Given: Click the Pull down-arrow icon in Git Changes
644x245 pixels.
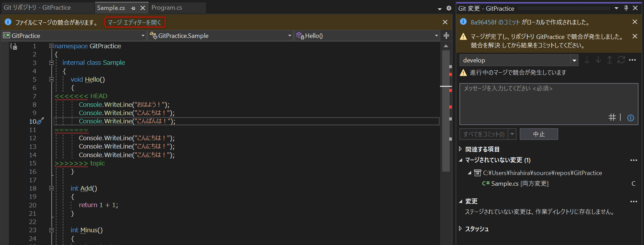Looking at the screenshot, I should [598, 60].
